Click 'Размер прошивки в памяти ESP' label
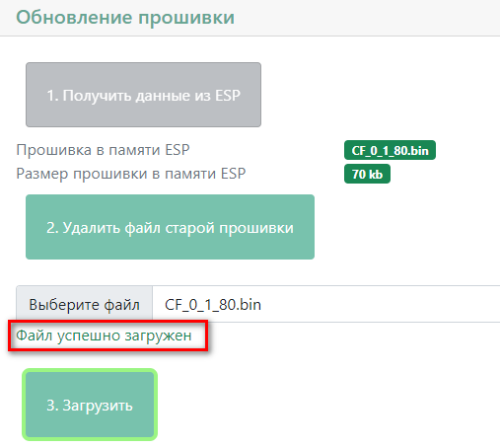This screenshot has width=500, height=448. coord(131,174)
